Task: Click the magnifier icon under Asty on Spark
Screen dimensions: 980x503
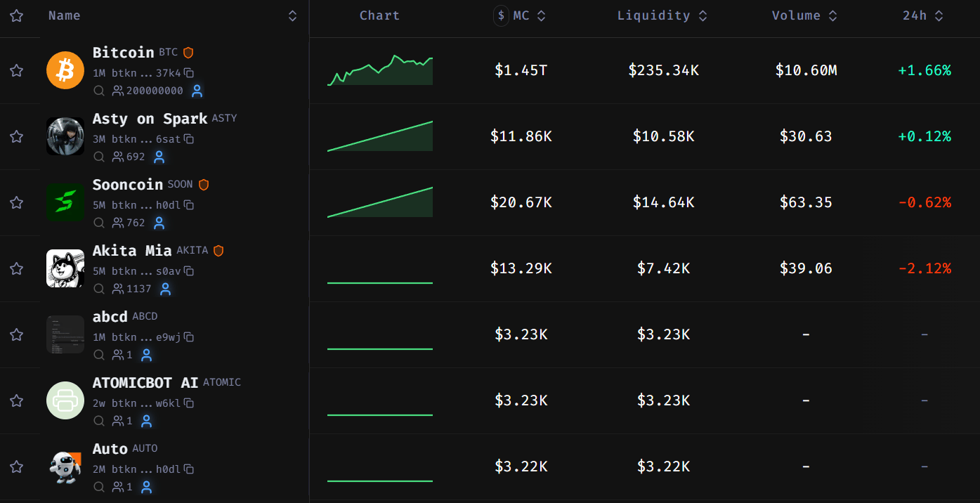Action: point(99,157)
